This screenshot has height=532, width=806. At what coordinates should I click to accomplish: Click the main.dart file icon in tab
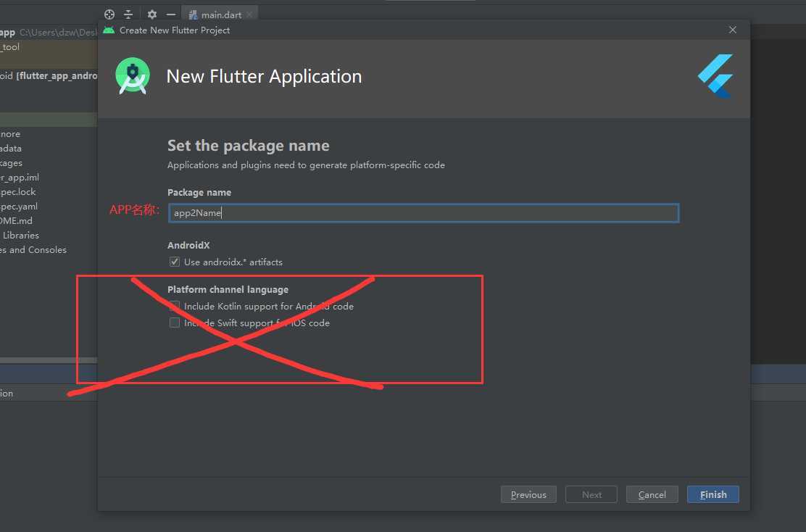point(194,14)
